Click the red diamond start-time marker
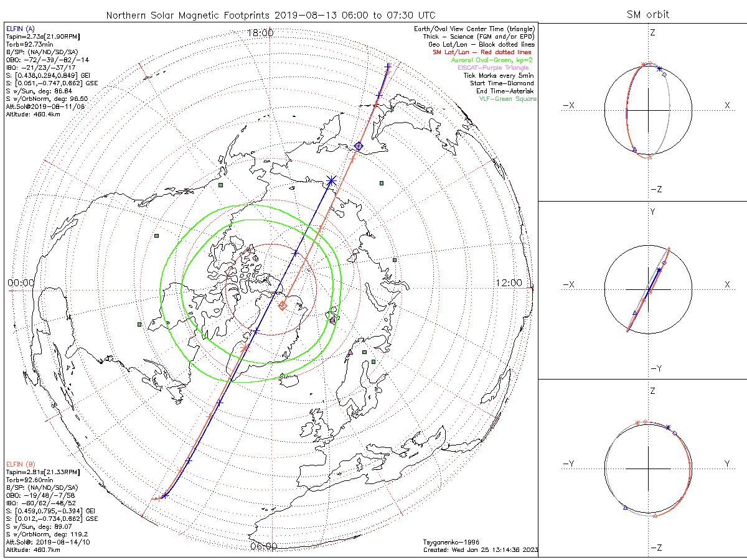This screenshot has height=560, width=747. (282, 306)
